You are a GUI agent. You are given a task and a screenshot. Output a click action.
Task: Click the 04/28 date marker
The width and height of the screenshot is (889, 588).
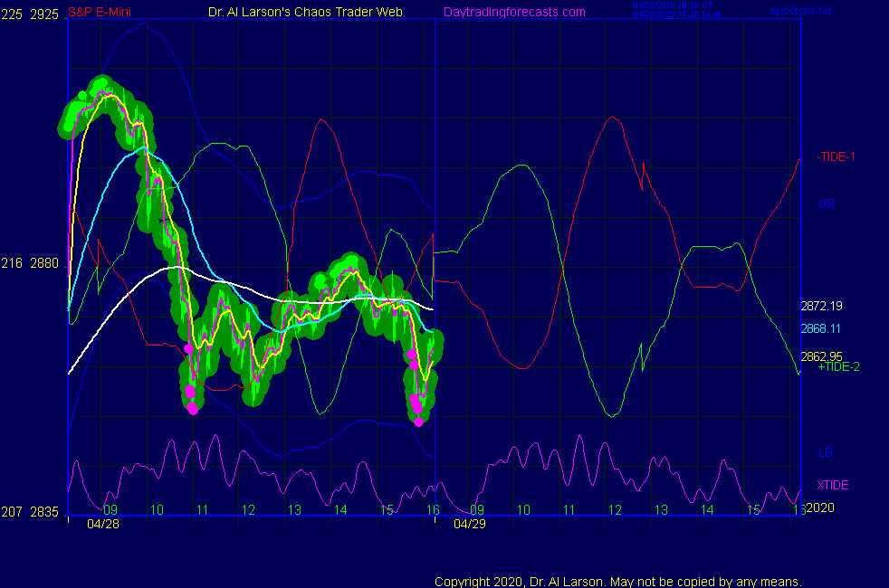click(x=102, y=524)
